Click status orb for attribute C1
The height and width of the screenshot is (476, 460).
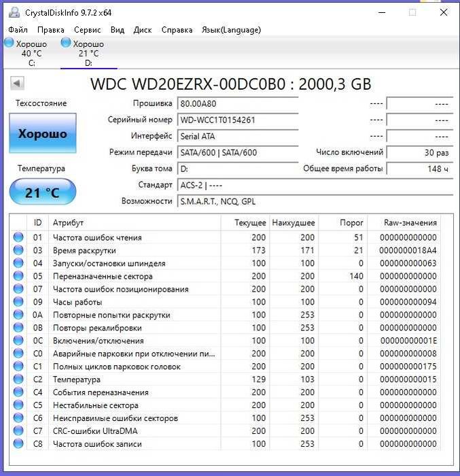click(18, 366)
